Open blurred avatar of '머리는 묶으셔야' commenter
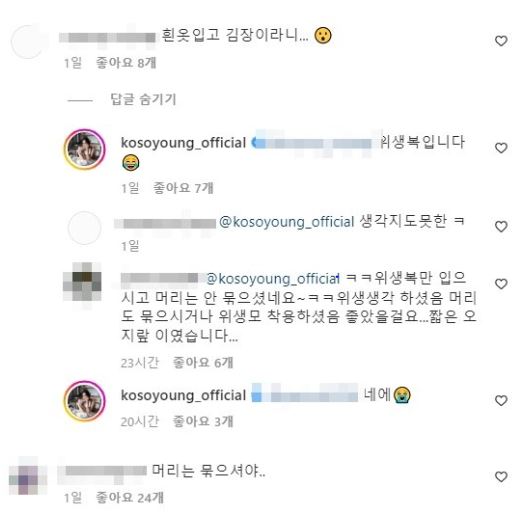 click(x=28, y=476)
